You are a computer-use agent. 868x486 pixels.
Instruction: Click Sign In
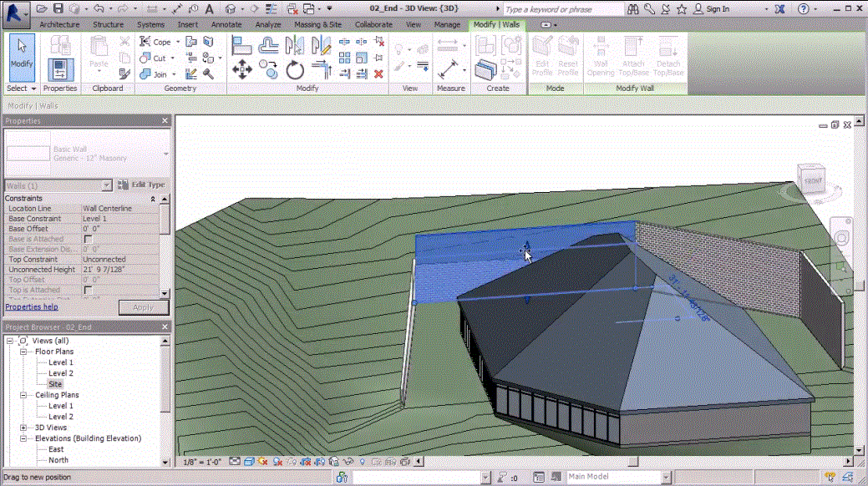click(x=718, y=9)
